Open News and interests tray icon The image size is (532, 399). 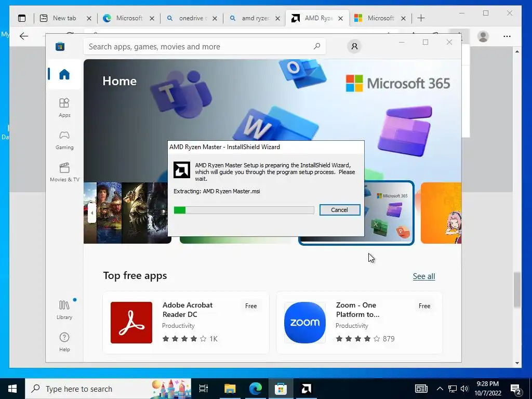click(x=421, y=389)
